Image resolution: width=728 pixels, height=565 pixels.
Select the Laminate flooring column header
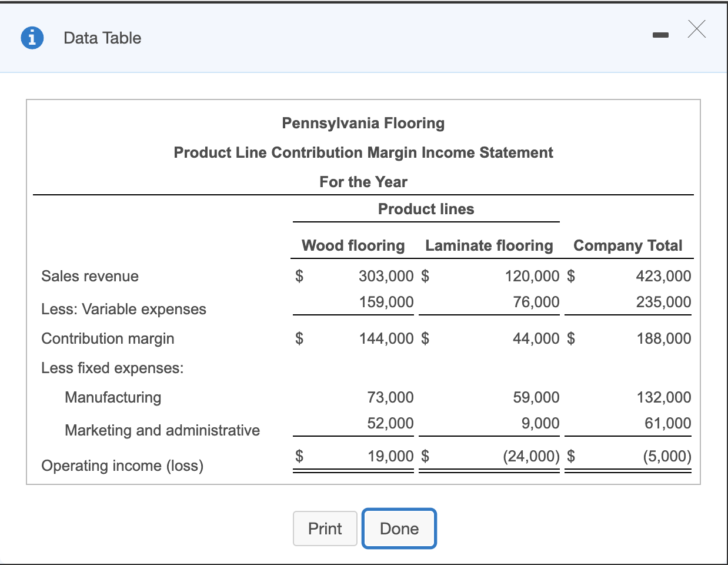(489, 245)
